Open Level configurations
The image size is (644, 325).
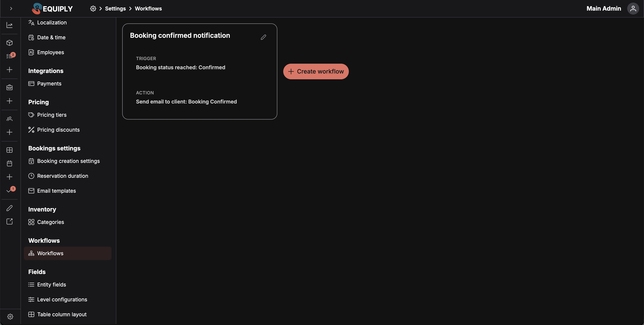click(67, 299)
